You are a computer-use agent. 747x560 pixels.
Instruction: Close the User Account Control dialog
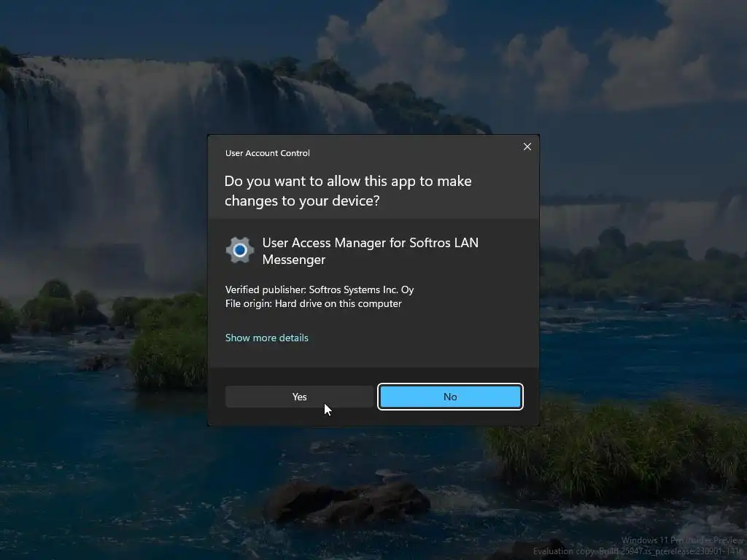tap(527, 147)
